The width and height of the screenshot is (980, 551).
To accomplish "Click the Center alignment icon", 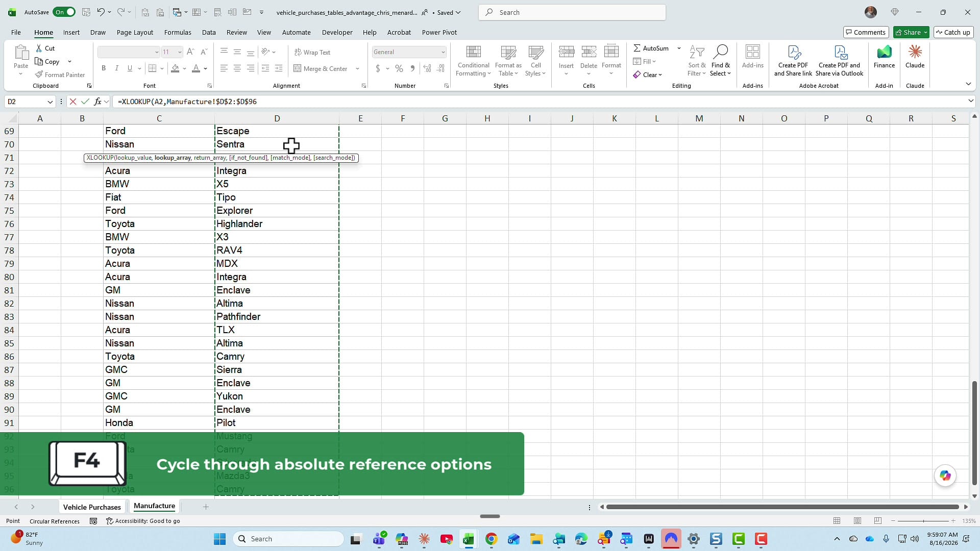I will 237,68.
